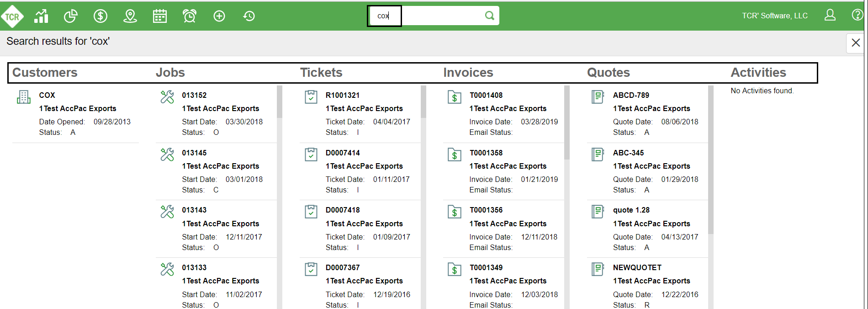Click the help question mark icon

[x=857, y=15]
